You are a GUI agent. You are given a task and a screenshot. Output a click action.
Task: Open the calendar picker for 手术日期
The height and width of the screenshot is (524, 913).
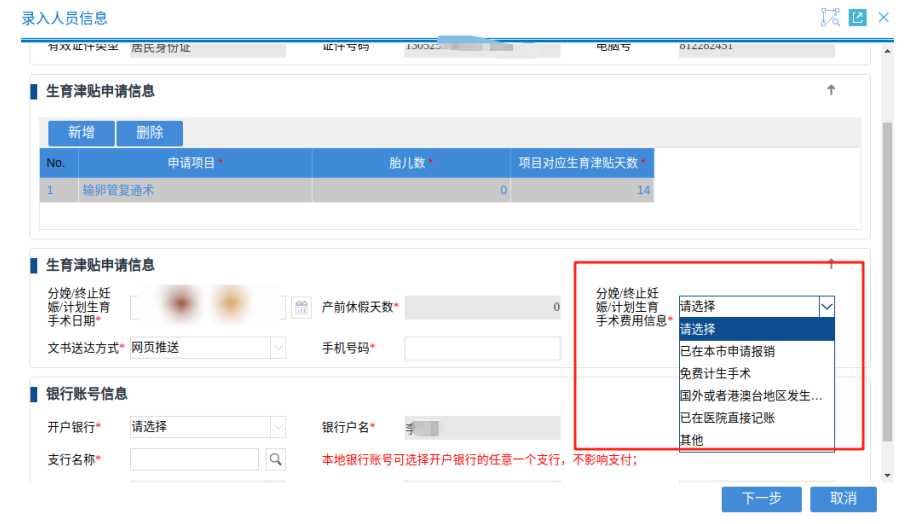coord(301,307)
